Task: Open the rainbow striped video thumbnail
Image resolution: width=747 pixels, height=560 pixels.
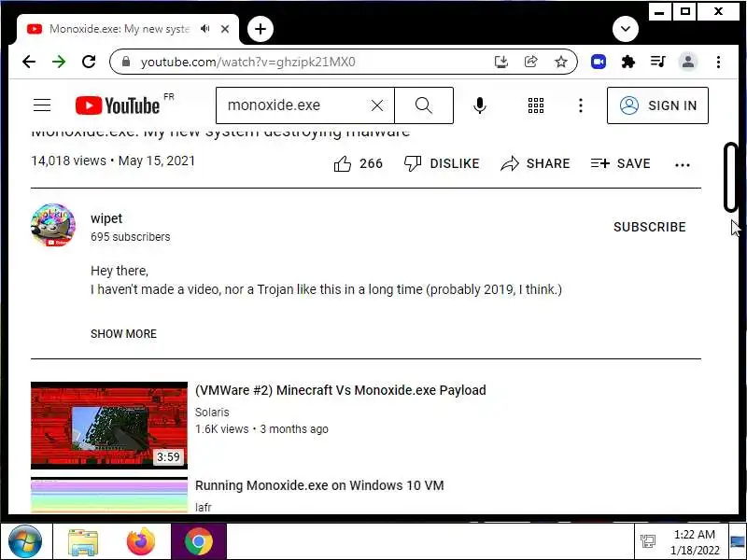Action: tap(109, 496)
